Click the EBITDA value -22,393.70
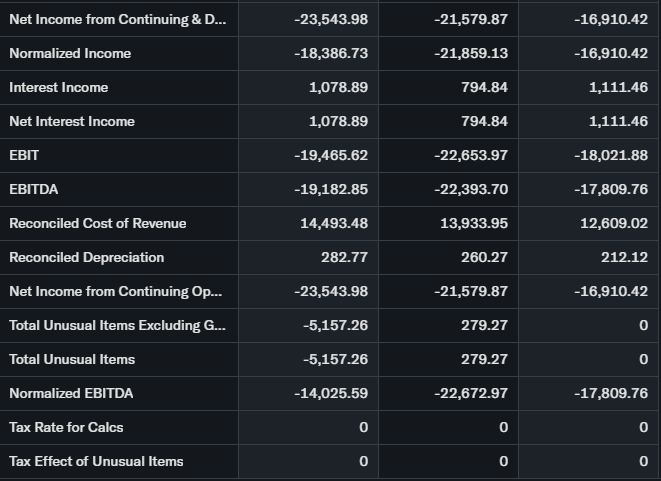Screen dimensions: 661x481 pos(471,189)
